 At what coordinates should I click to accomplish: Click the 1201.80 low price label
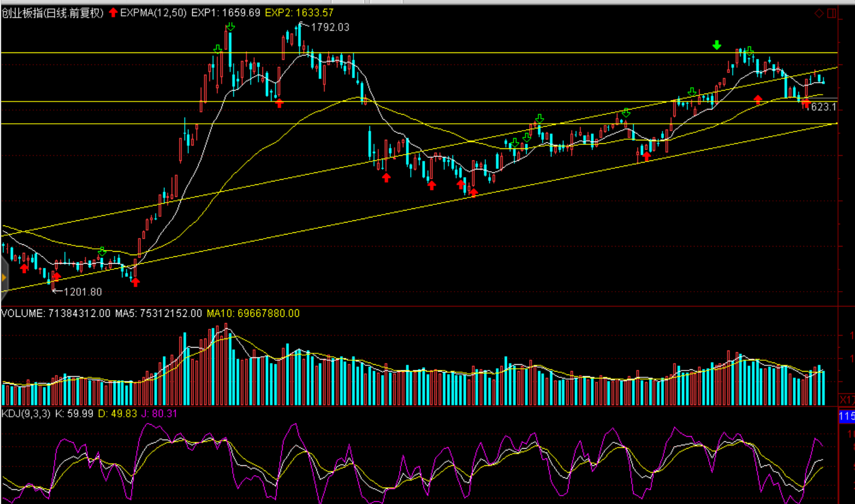pos(82,292)
